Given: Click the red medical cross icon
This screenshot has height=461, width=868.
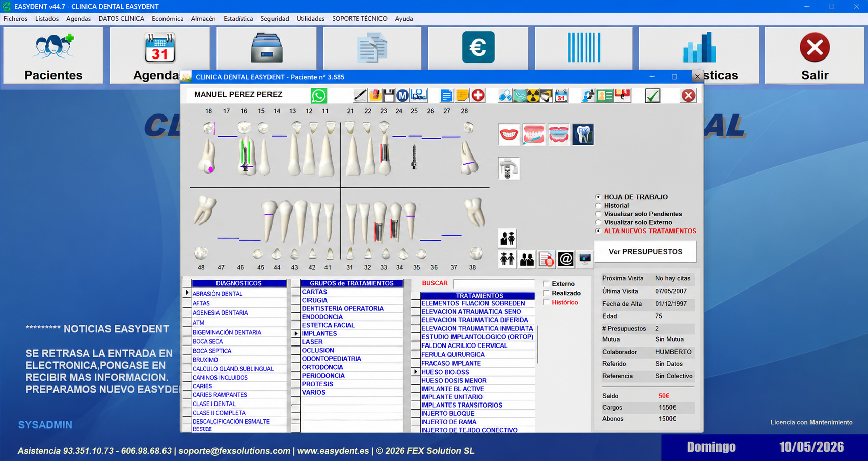Looking at the screenshot, I should coord(478,95).
